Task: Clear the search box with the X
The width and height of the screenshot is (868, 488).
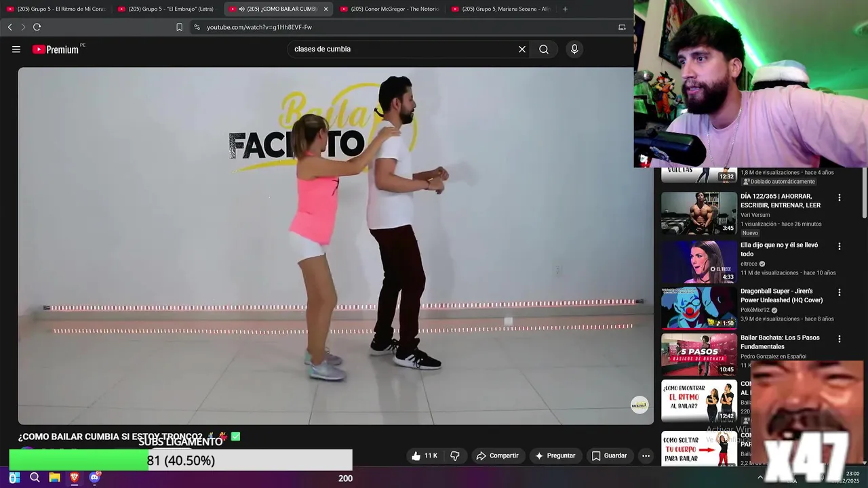Action: pyautogui.click(x=522, y=49)
